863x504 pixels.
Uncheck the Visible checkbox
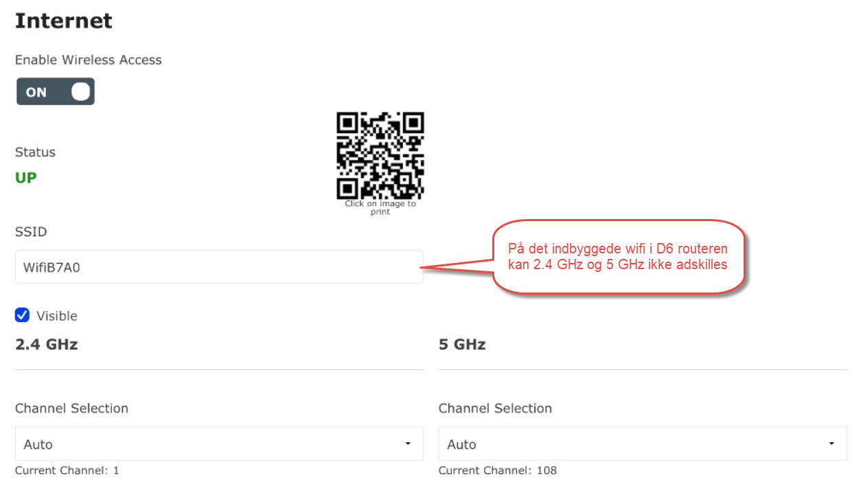(23, 315)
